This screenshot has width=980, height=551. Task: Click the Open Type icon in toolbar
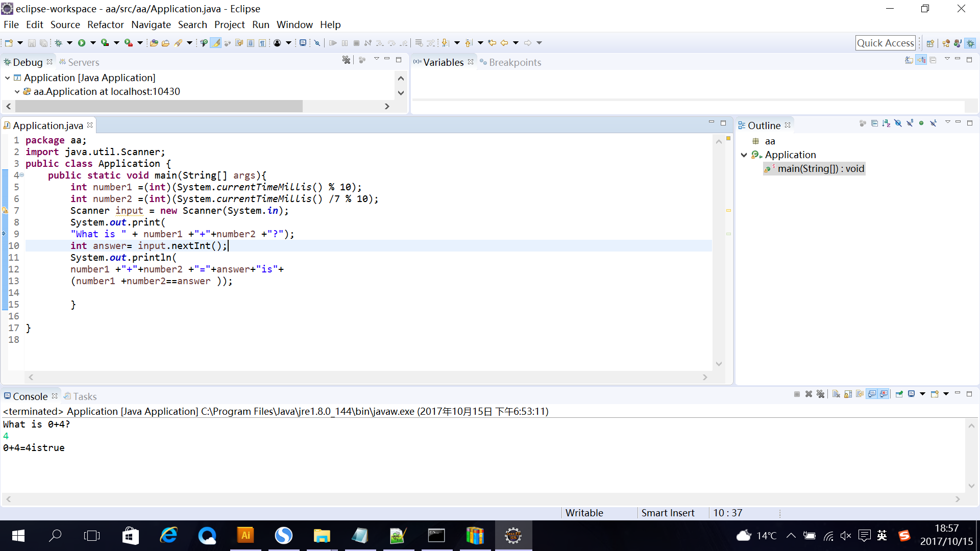click(154, 43)
